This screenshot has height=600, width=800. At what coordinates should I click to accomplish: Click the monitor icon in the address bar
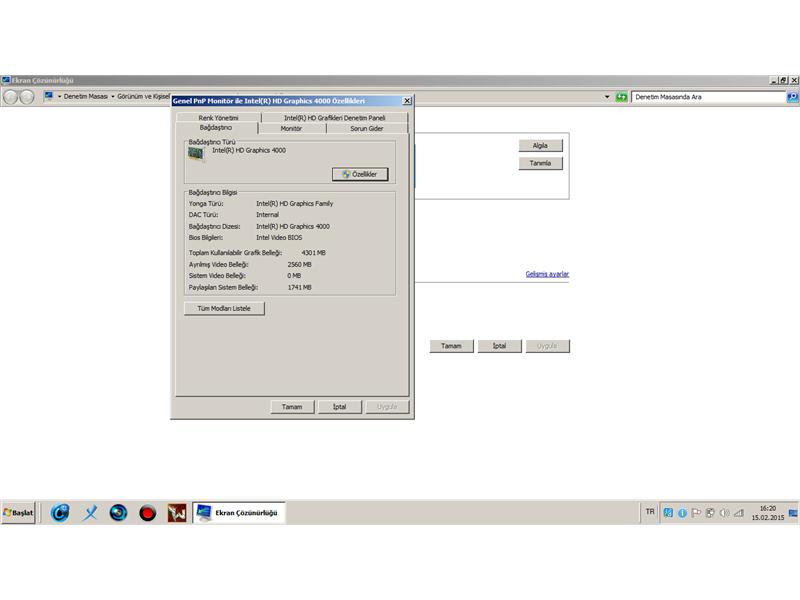pos(49,96)
